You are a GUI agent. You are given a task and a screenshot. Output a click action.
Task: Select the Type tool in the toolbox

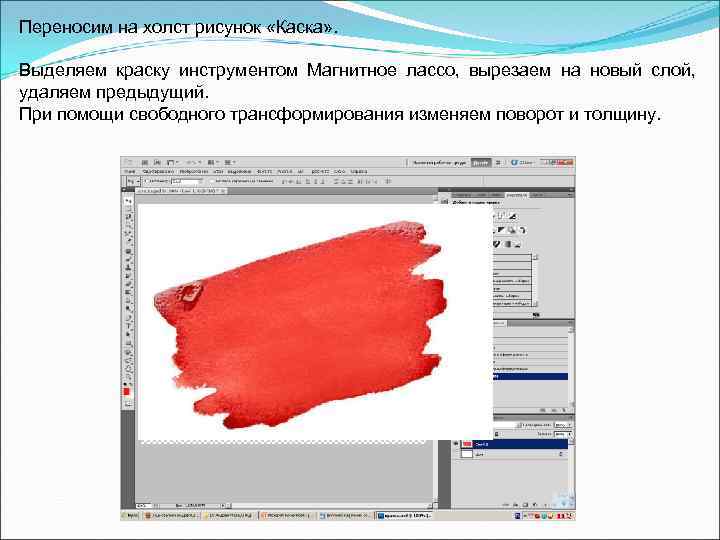[x=128, y=326]
